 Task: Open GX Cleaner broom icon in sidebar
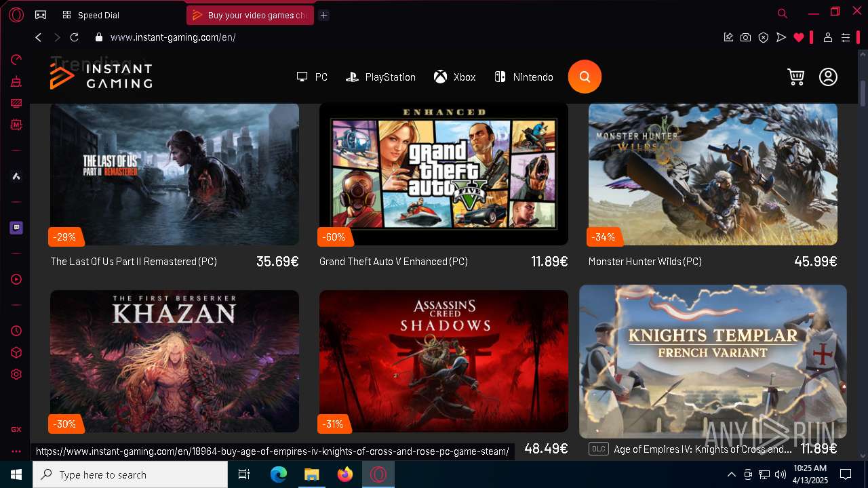click(x=16, y=81)
